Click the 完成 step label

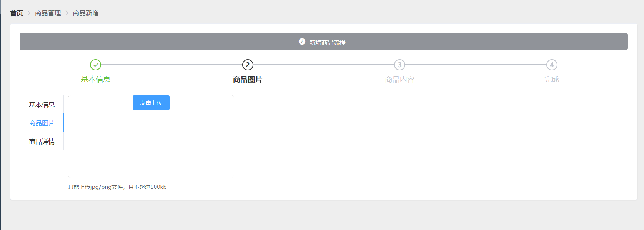point(552,79)
